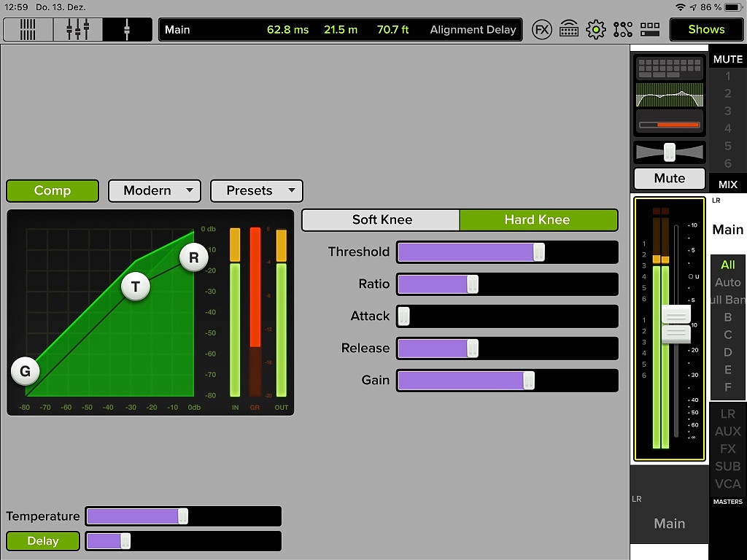Mute the Main channel

669,179
